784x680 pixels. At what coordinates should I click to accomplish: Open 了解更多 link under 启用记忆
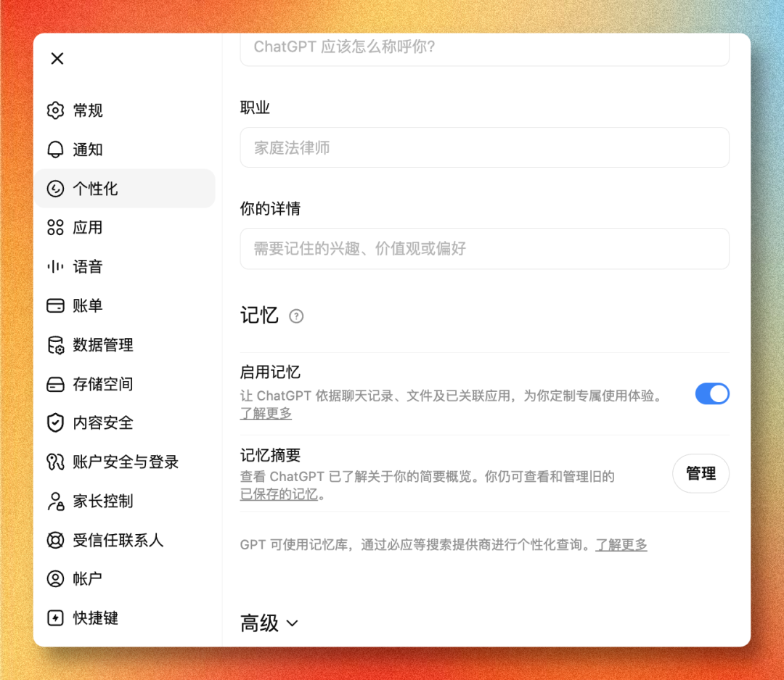(x=266, y=414)
